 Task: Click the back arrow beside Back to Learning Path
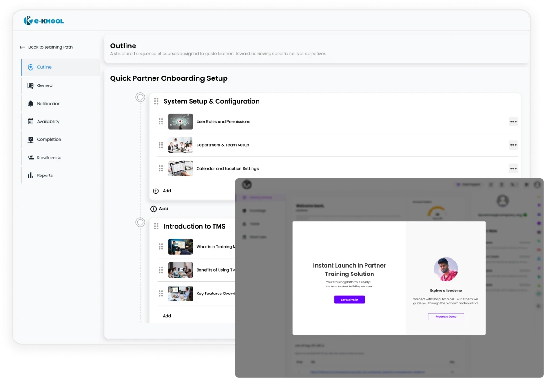click(22, 47)
